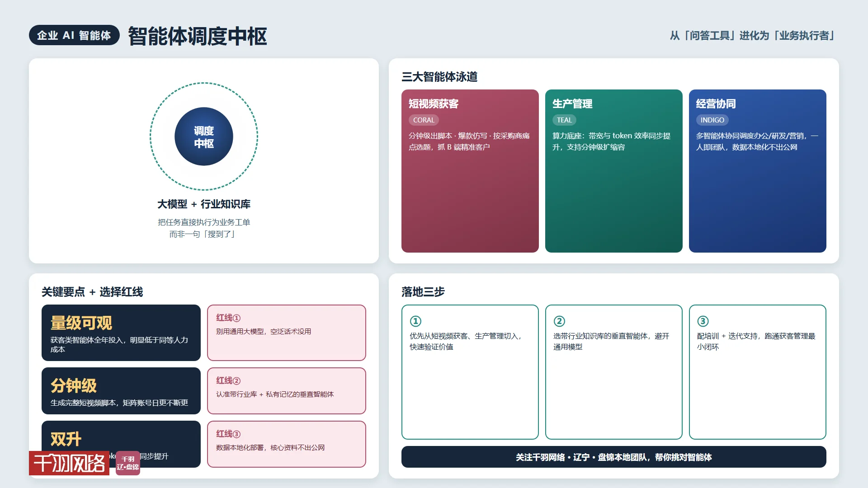The image size is (868, 488).
Task: Click the INDIGO tag
Action: tap(712, 120)
